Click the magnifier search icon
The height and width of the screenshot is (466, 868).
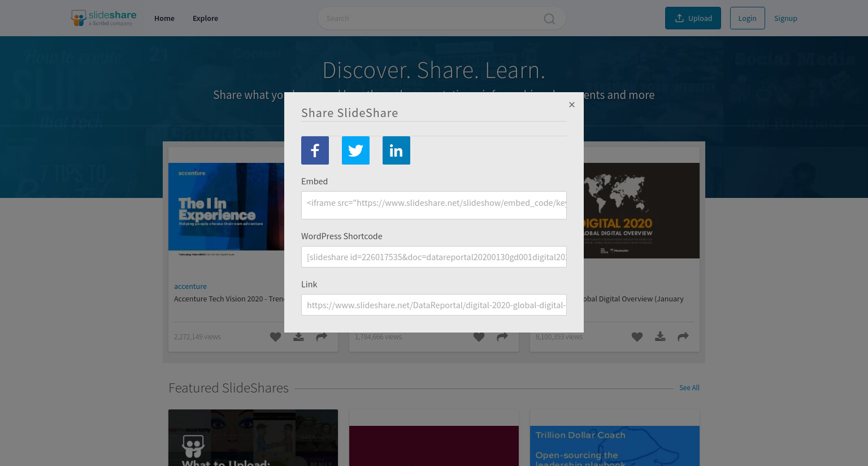pyautogui.click(x=549, y=19)
